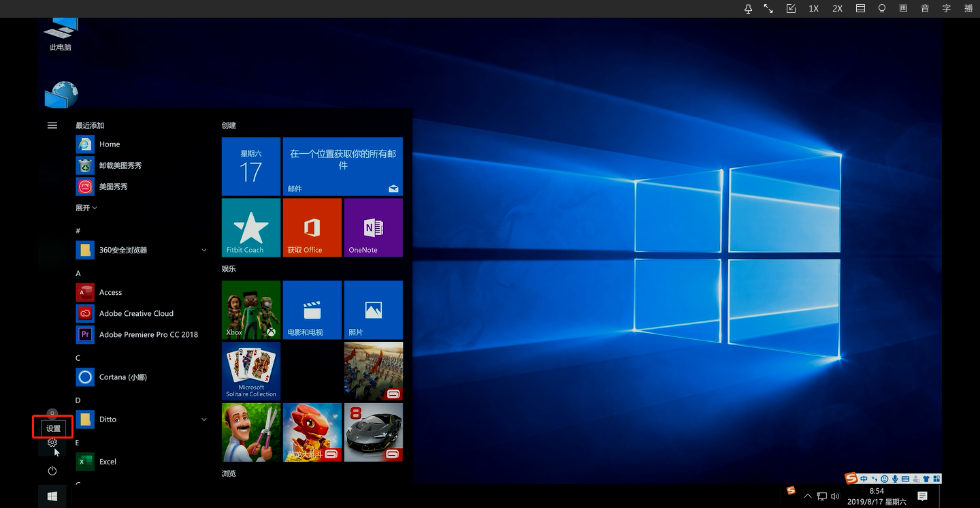Click the 获取 Office tile
The height and width of the screenshot is (508, 980).
[312, 227]
